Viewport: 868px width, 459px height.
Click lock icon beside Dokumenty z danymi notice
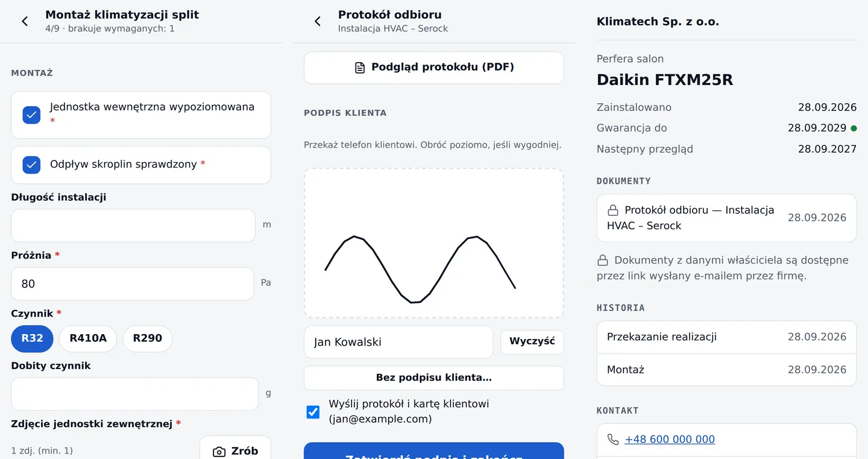602,261
